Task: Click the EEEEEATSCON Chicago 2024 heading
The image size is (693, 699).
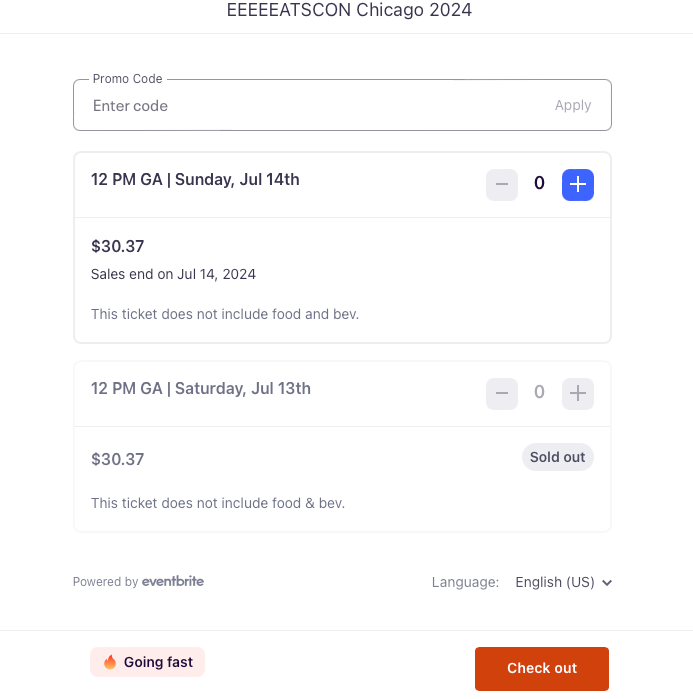Action: click(x=349, y=10)
